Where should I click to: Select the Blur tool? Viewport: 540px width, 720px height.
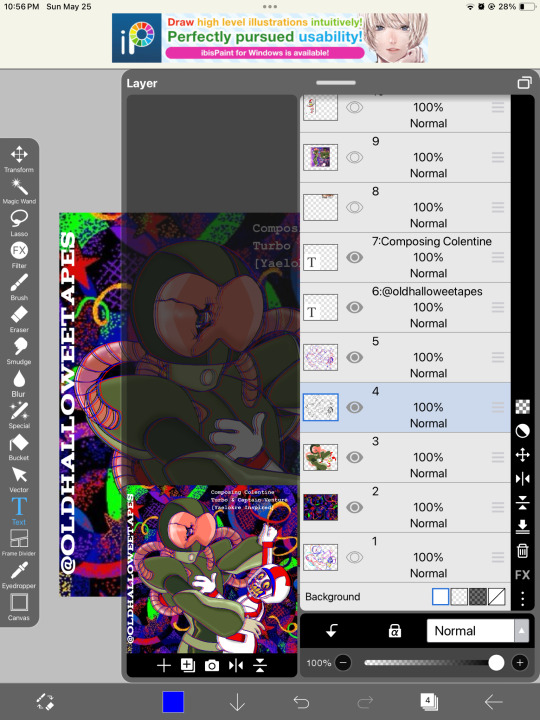19,383
